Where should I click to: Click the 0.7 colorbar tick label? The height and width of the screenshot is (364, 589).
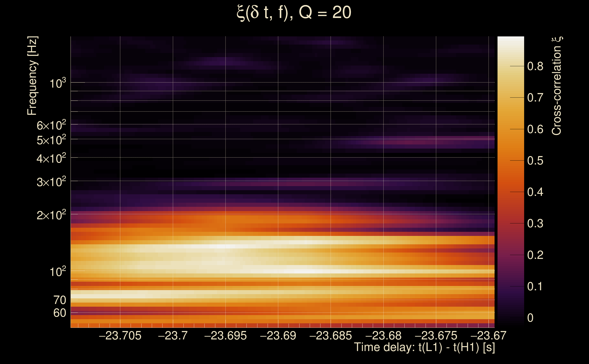[x=535, y=98]
